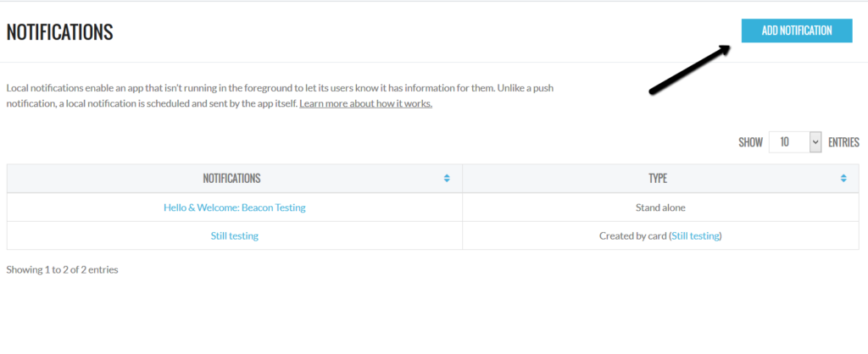Select the 'Stand alone' type cell
The image size is (868, 354).
[660, 207]
